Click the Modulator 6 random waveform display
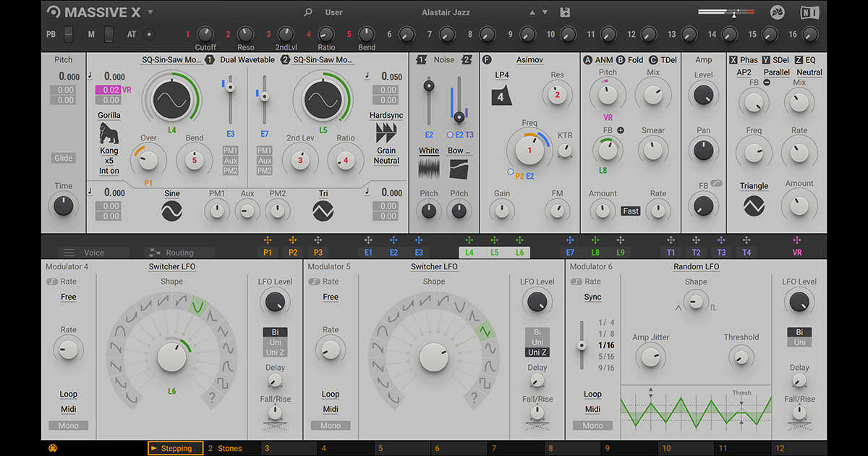The height and width of the screenshot is (456, 868). tap(696, 413)
